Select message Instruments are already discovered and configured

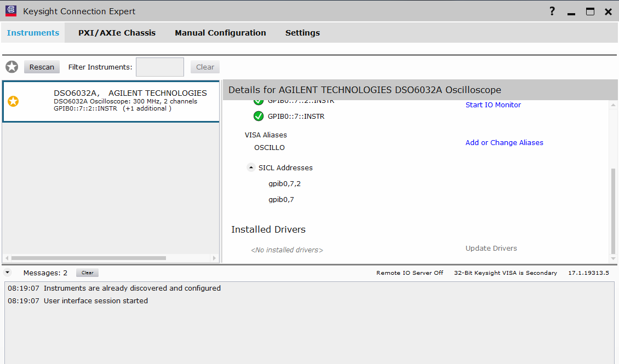[132, 288]
